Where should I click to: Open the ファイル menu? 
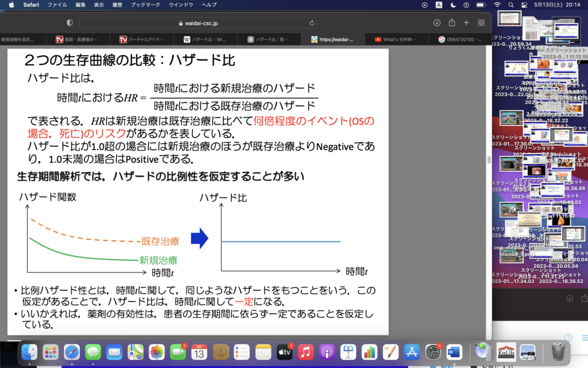(x=57, y=5)
